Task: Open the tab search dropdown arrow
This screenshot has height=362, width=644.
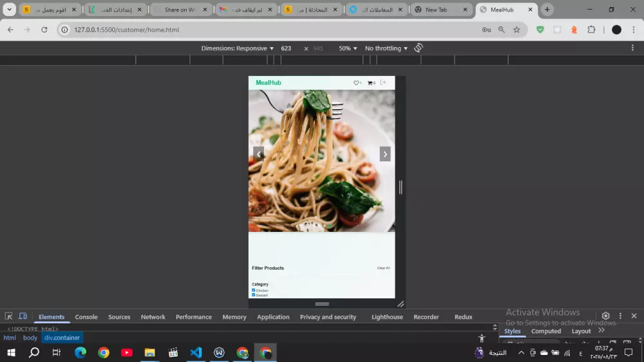Action: coord(9,10)
